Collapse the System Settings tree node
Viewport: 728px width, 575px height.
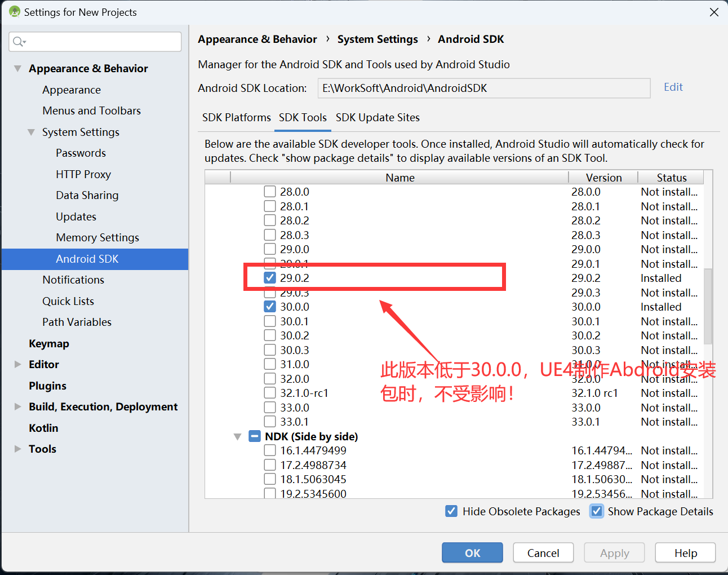click(x=31, y=132)
